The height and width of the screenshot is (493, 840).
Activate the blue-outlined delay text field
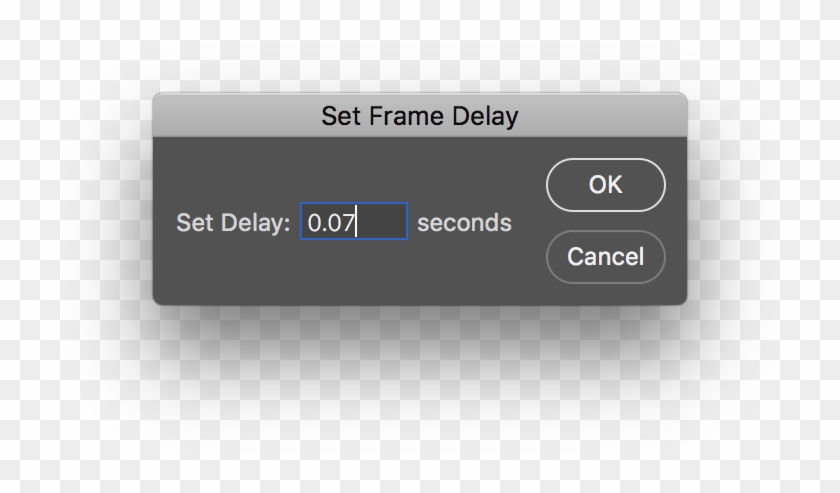click(x=354, y=221)
